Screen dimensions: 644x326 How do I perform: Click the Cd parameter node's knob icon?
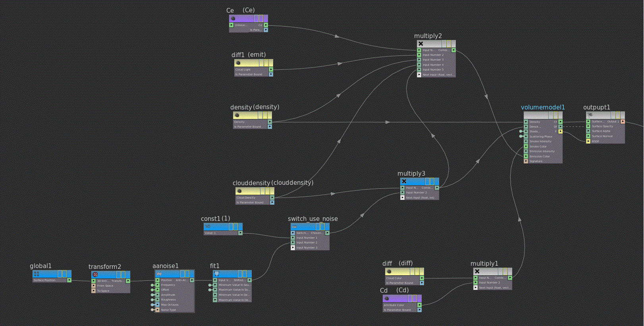click(387, 299)
